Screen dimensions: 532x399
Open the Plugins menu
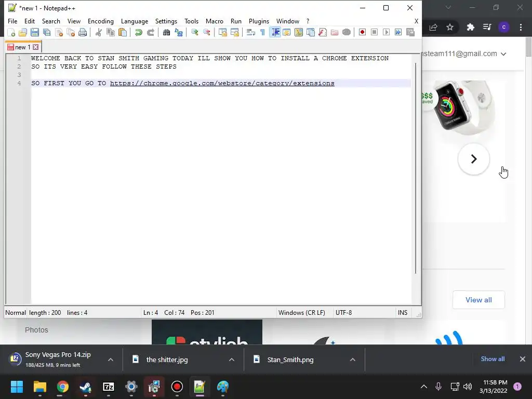coord(259,21)
